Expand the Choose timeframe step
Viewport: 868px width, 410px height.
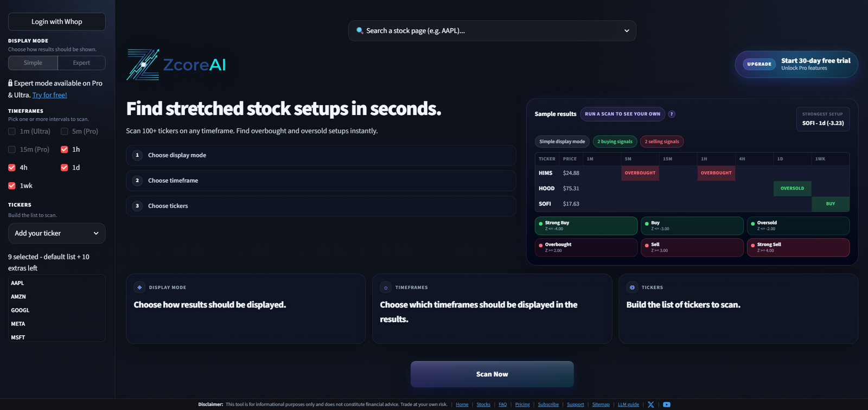(321, 181)
